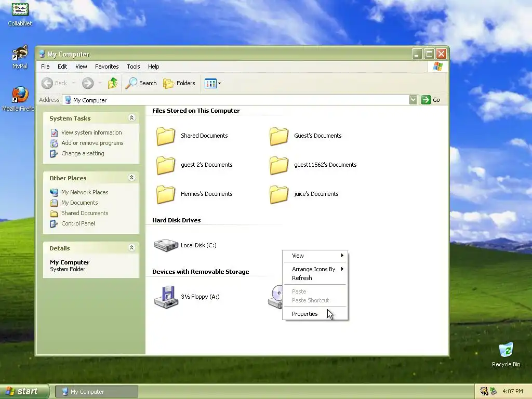This screenshot has height=399, width=532.
Task: Collapse the System Tasks panel
Action: pos(131,118)
